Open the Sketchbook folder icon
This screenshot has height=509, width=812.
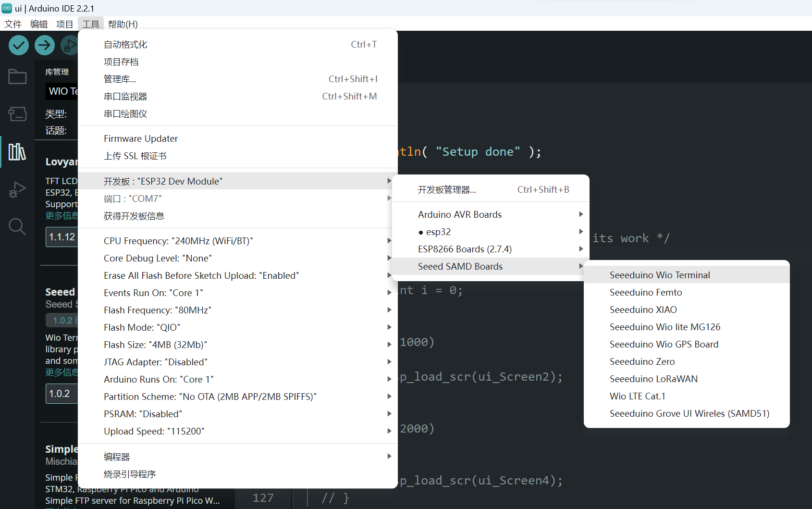click(17, 76)
